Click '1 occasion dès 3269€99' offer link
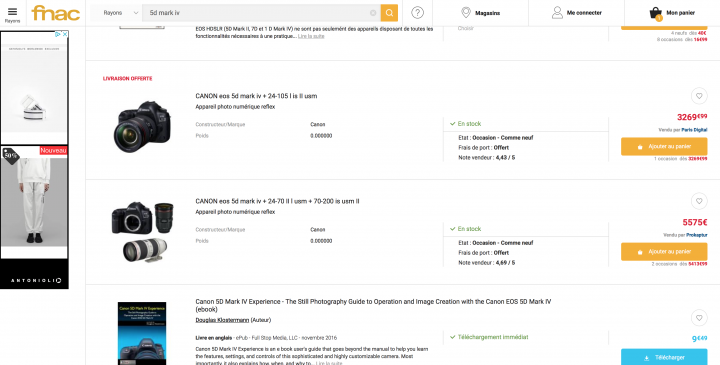The image size is (720, 365). click(x=681, y=159)
